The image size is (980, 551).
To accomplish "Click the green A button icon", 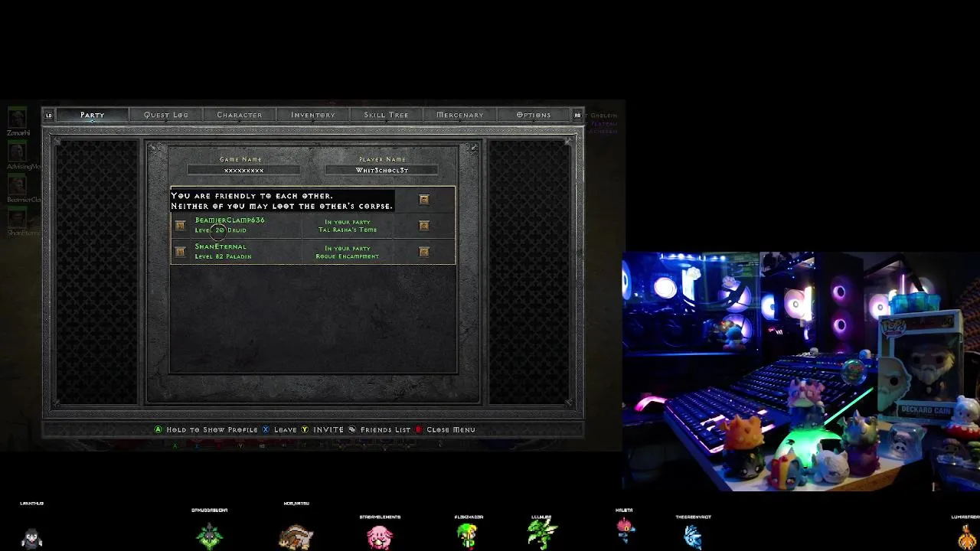I will click(158, 430).
